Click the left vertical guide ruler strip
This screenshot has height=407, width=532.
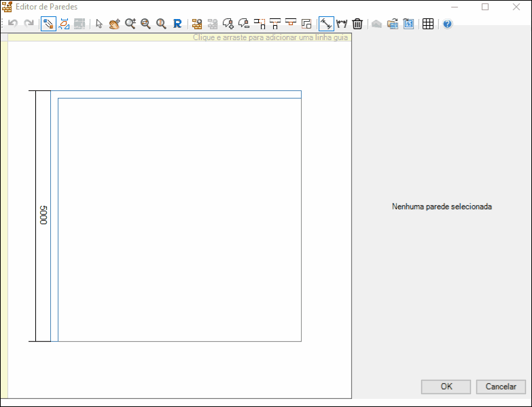(4, 219)
